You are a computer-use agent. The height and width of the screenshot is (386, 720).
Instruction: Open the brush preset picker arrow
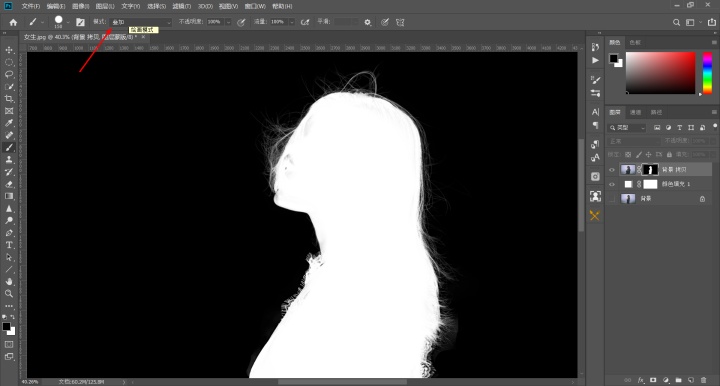pyautogui.click(x=68, y=22)
